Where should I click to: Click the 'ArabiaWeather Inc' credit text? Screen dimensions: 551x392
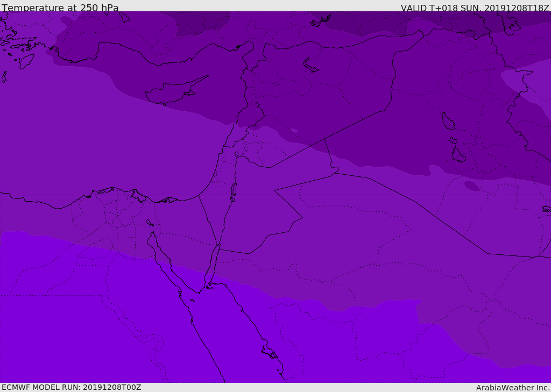coord(513,388)
